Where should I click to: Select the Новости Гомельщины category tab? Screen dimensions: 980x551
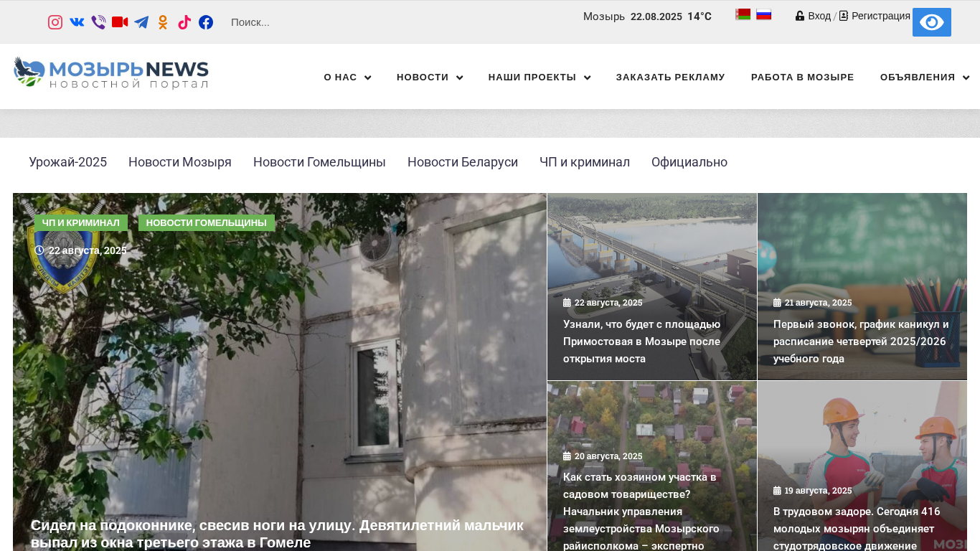319,162
